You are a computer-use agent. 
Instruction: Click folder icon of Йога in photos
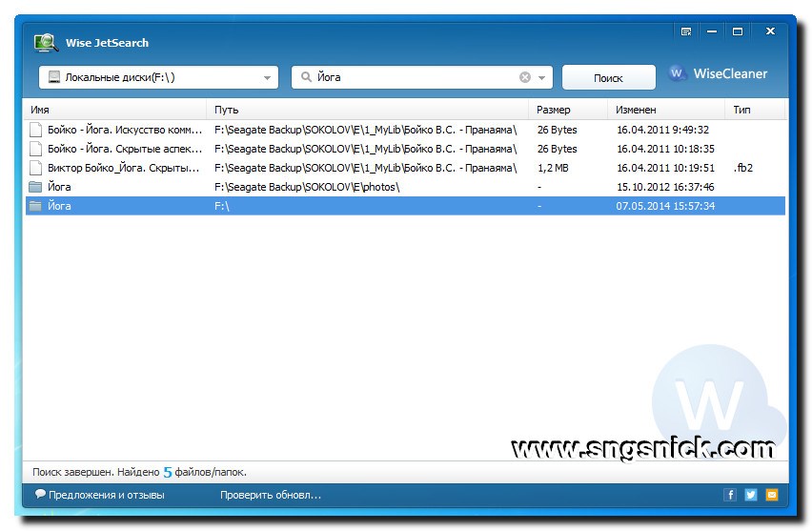coord(35,187)
